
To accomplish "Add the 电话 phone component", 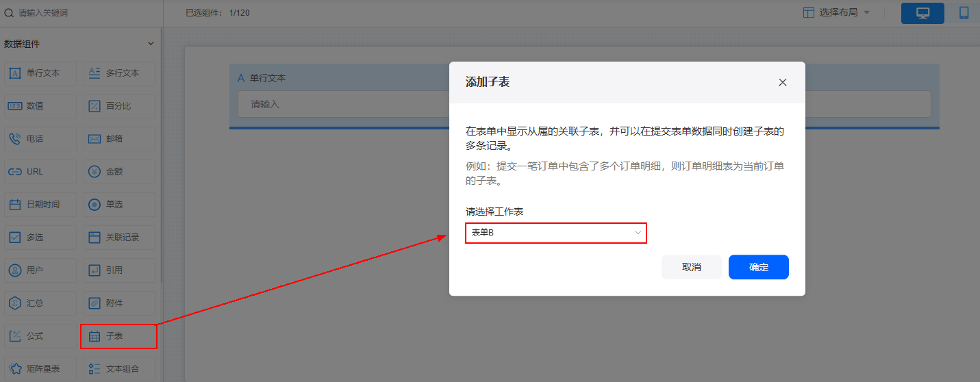I will tap(41, 139).
